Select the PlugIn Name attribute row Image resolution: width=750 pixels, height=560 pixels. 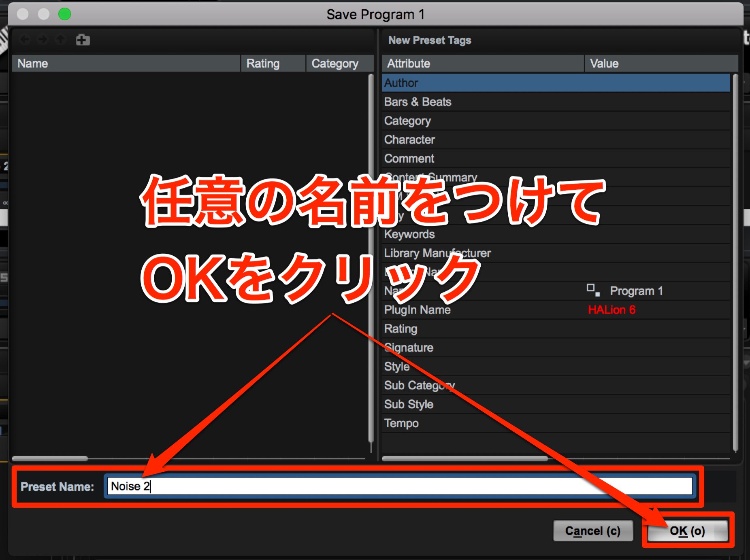(556, 310)
